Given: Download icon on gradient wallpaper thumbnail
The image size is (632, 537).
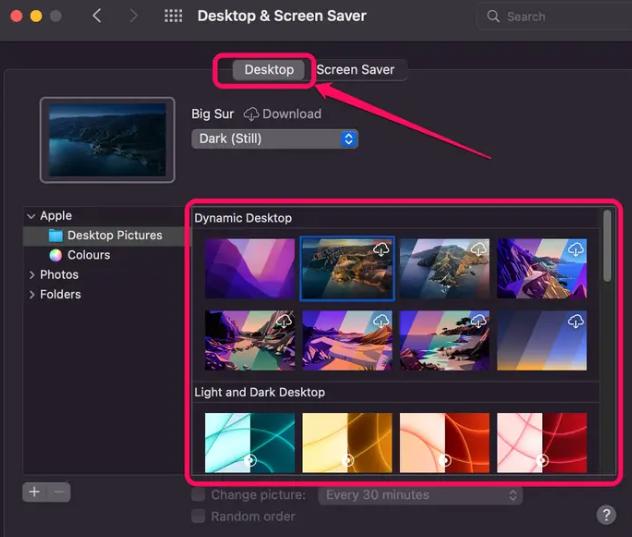Looking at the screenshot, I should pos(576,321).
